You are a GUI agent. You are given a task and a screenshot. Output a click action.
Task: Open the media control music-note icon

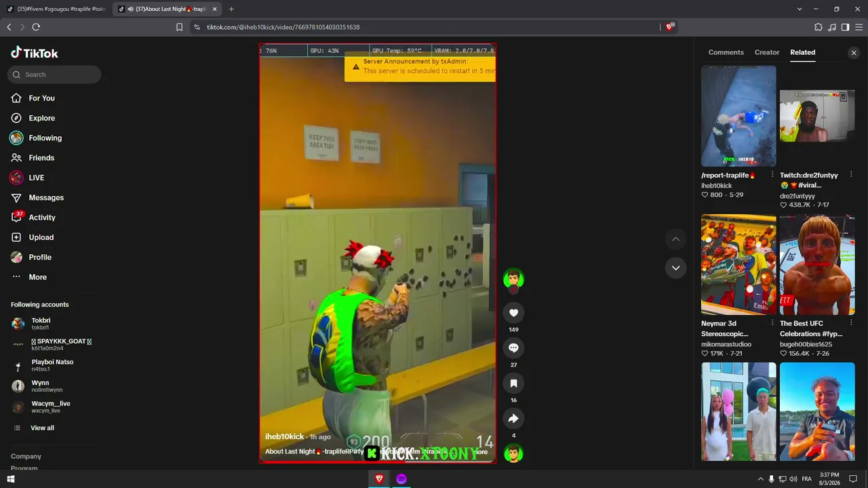(832, 27)
